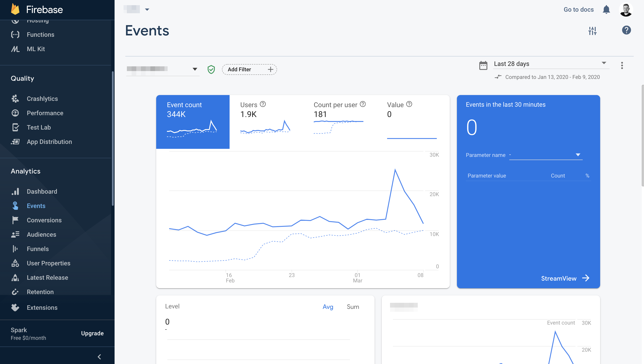Open the calendar date range icon
The height and width of the screenshot is (364, 644).
tap(483, 65)
